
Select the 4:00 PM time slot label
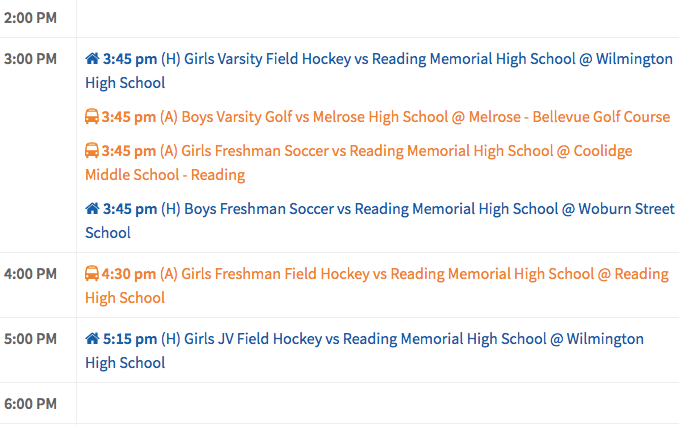point(30,274)
